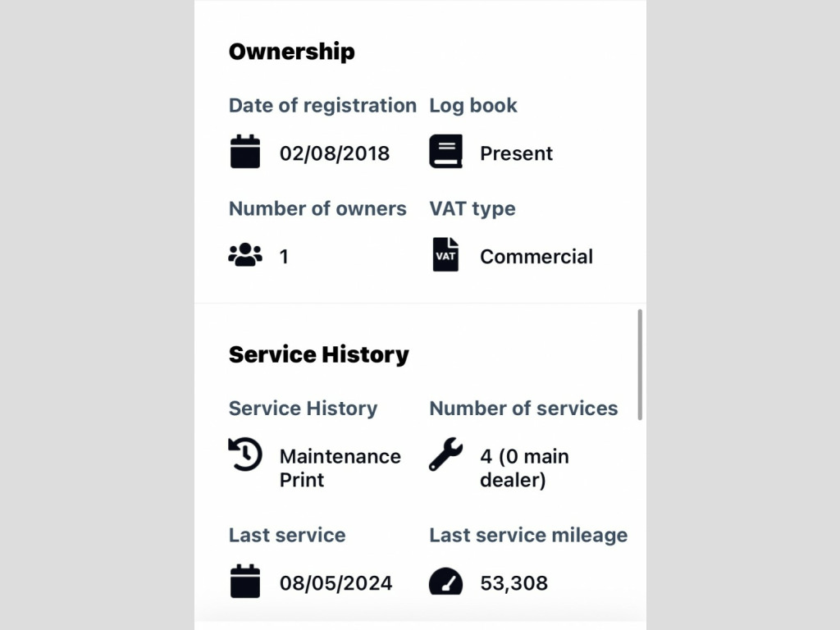The width and height of the screenshot is (840, 630).
Task: Click the Number of owners label
Action: coord(317,208)
